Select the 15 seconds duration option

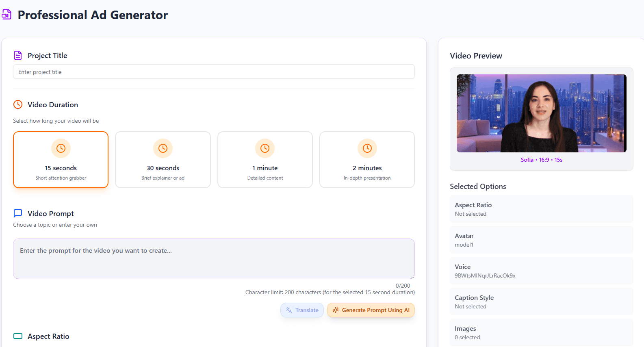61,160
